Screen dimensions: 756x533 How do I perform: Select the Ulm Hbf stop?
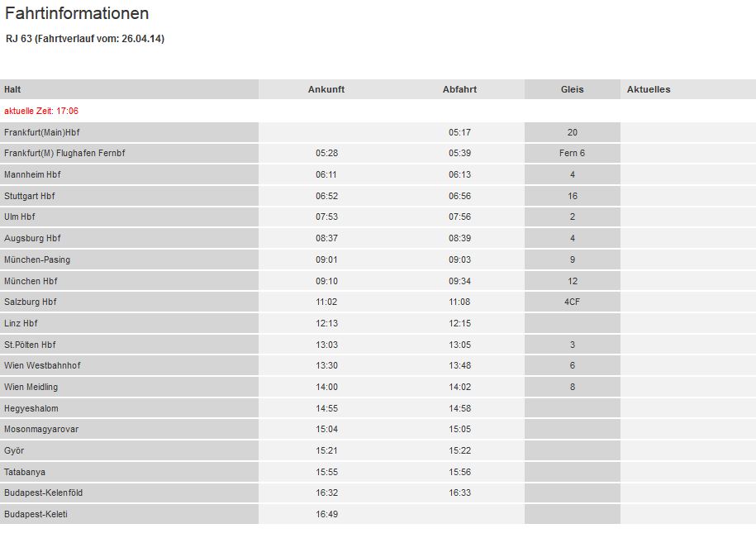coord(20,217)
